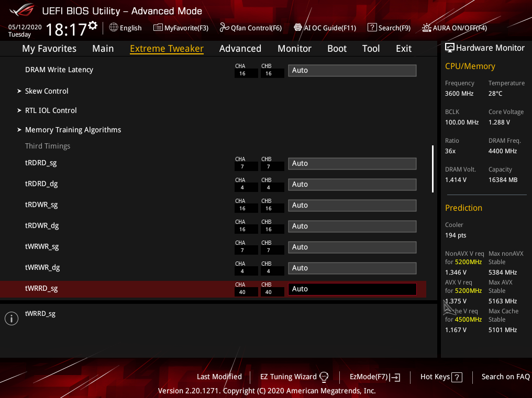Viewport: 532px width, 398px height.
Task: Click the 18:17 clock display
Action: [66, 29]
